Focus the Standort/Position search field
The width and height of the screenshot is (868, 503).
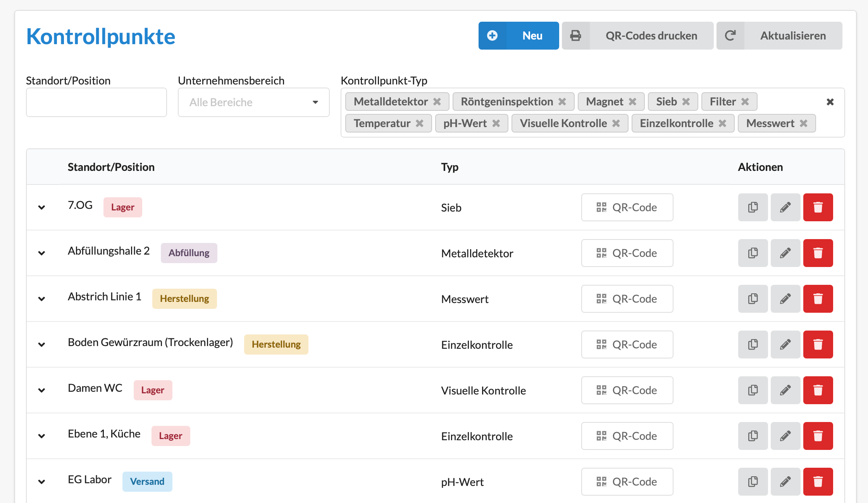pos(96,102)
